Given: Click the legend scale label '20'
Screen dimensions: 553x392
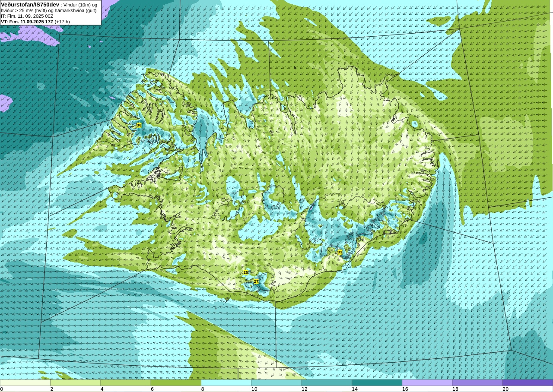Looking at the screenshot, I should 505,389.
